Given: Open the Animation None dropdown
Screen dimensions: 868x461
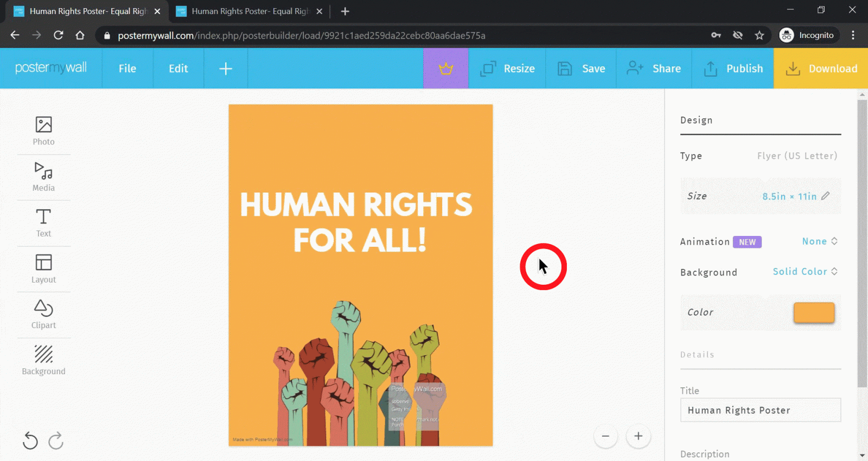Looking at the screenshot, I should tap(820, 241).
